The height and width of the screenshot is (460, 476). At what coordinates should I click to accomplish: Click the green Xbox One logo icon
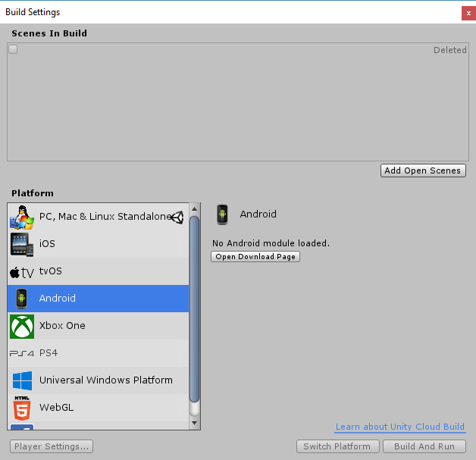coord(22,326)
